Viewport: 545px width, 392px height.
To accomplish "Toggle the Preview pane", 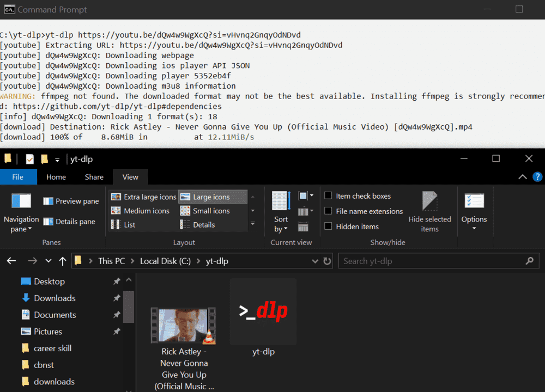I will (71, 201).
